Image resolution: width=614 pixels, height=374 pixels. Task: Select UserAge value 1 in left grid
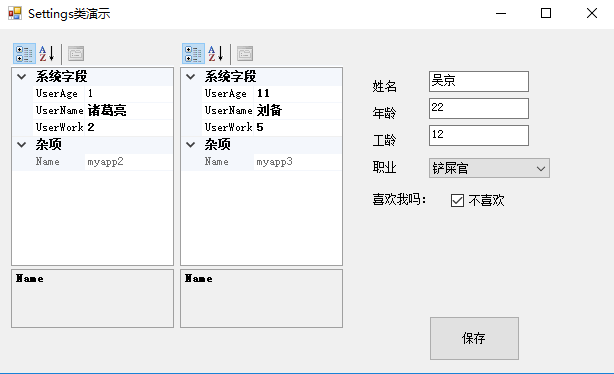128,94
